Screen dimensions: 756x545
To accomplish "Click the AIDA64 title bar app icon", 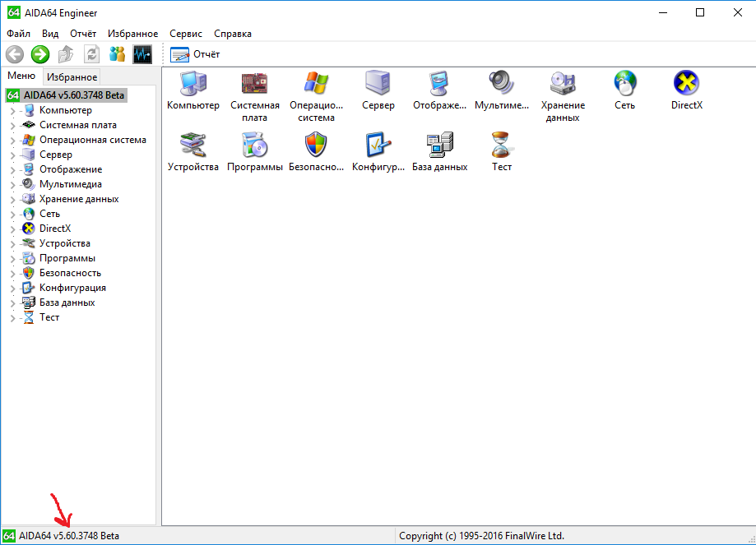I will (13, 12).
